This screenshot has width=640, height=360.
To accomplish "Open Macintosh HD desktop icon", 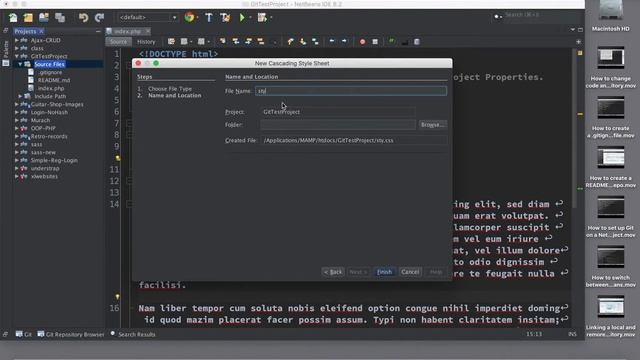I will [x=611, y=16].
